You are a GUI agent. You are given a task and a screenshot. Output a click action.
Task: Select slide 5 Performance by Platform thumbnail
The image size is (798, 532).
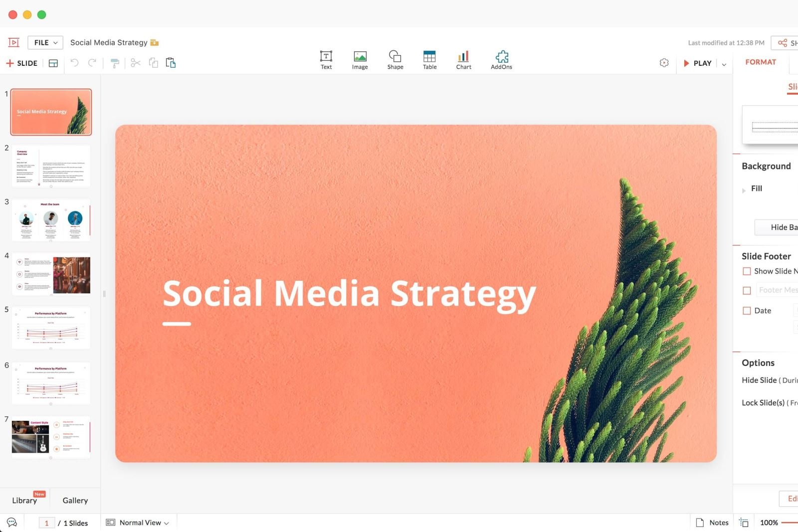click(x=51, y=328)
